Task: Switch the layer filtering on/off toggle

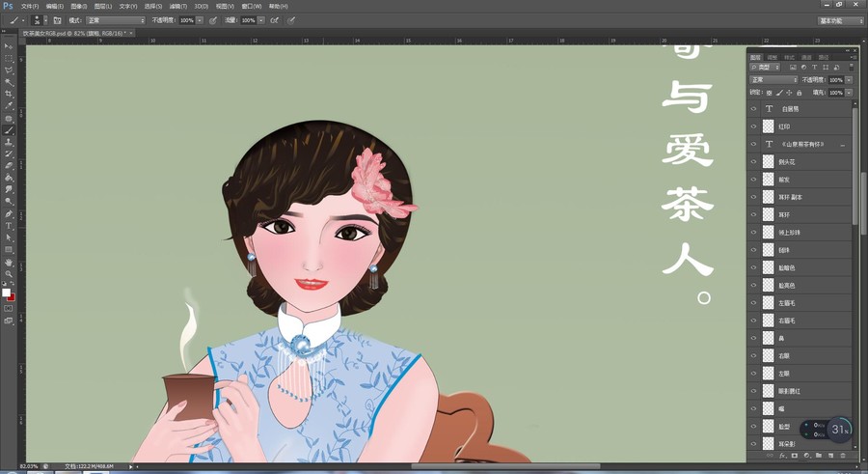Action: coord(852,67)
